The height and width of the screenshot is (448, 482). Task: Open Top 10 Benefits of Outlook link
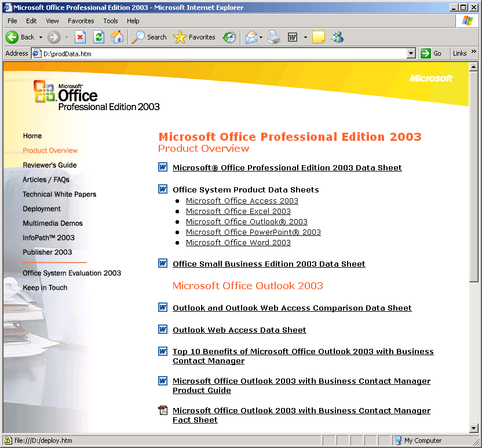(303, 356)
